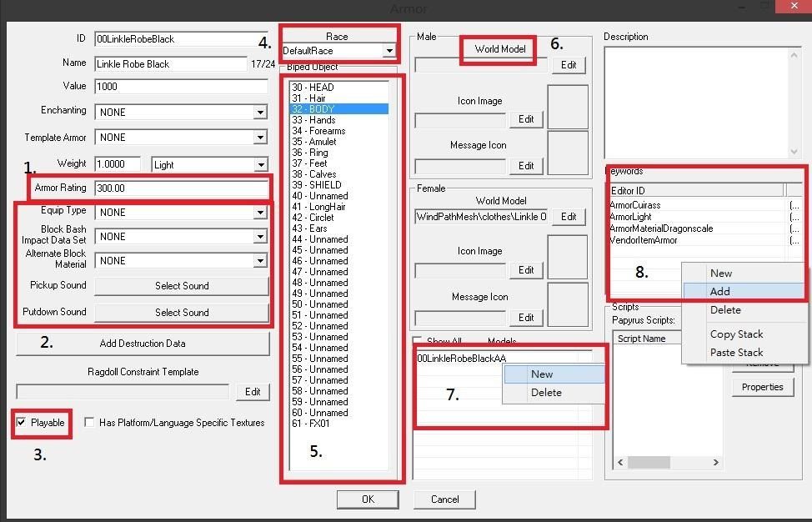The image size is (812, 522).
Task: Expand the Template Armor dropdown
Action: pyautogui.click(x=260, y=138)
